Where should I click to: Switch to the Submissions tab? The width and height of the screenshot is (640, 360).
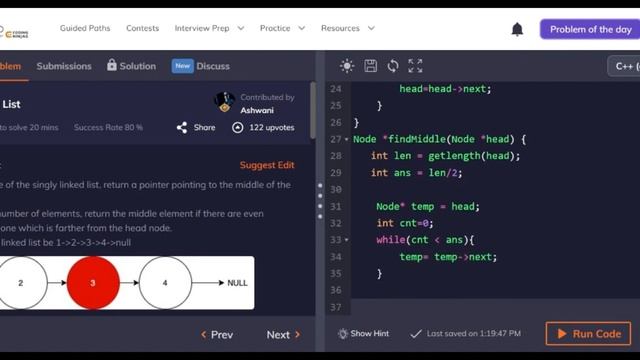[64, 66]
